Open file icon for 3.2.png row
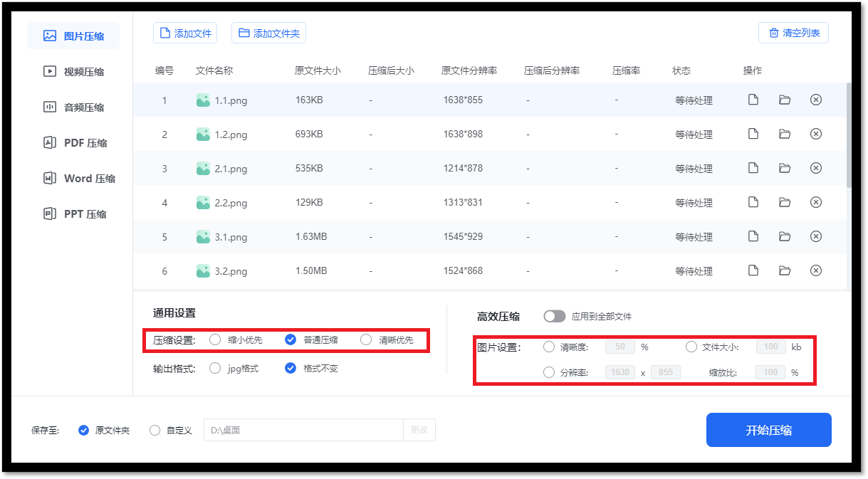Viewport: 868px width, 479px height. click(x=753, y=270)
